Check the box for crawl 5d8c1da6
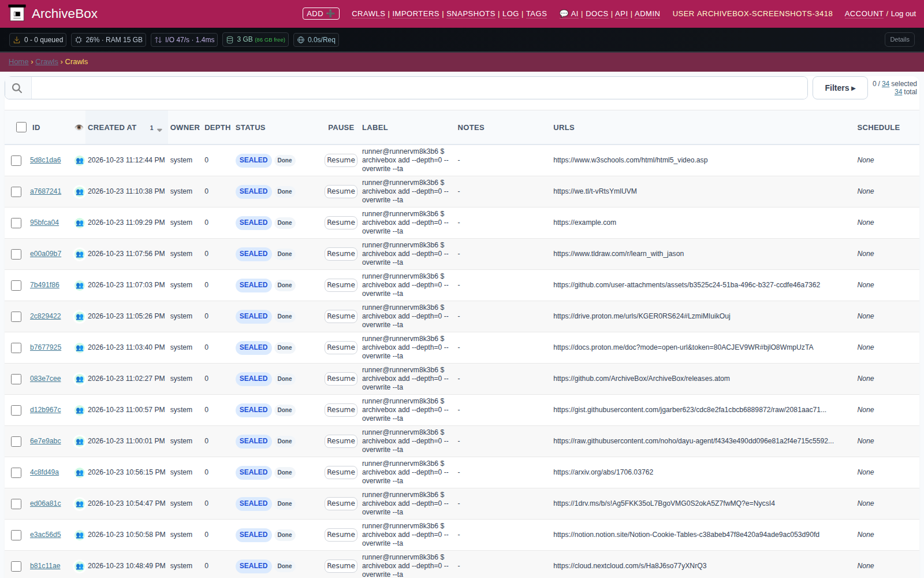 [x=16, y=161]
